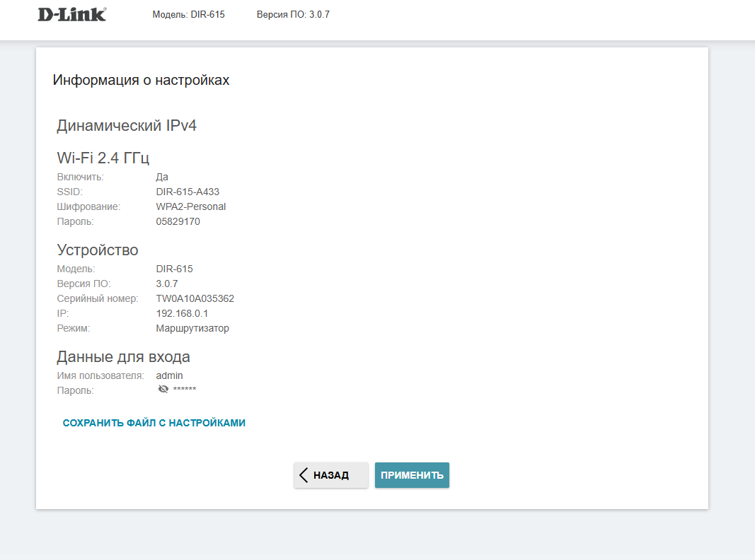The image size is (755, 560).
Task: Click the username value admin
Action: (170, 375)
